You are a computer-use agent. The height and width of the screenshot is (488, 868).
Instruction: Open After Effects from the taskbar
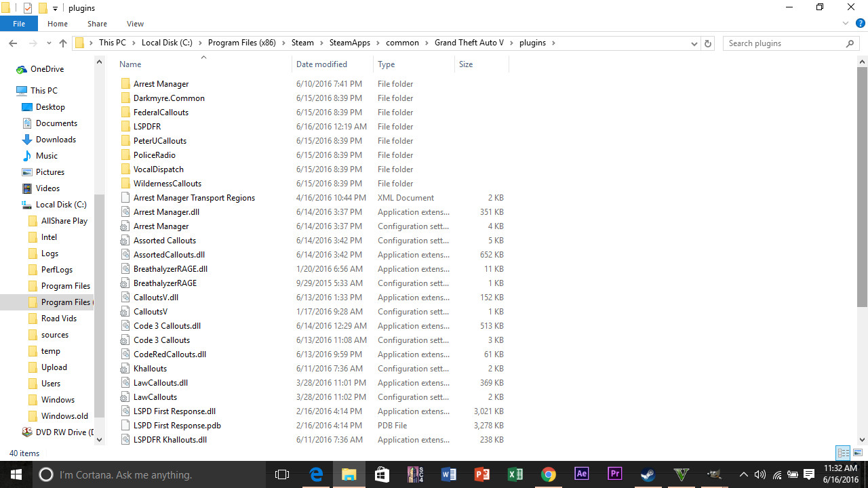coord(581,474)
